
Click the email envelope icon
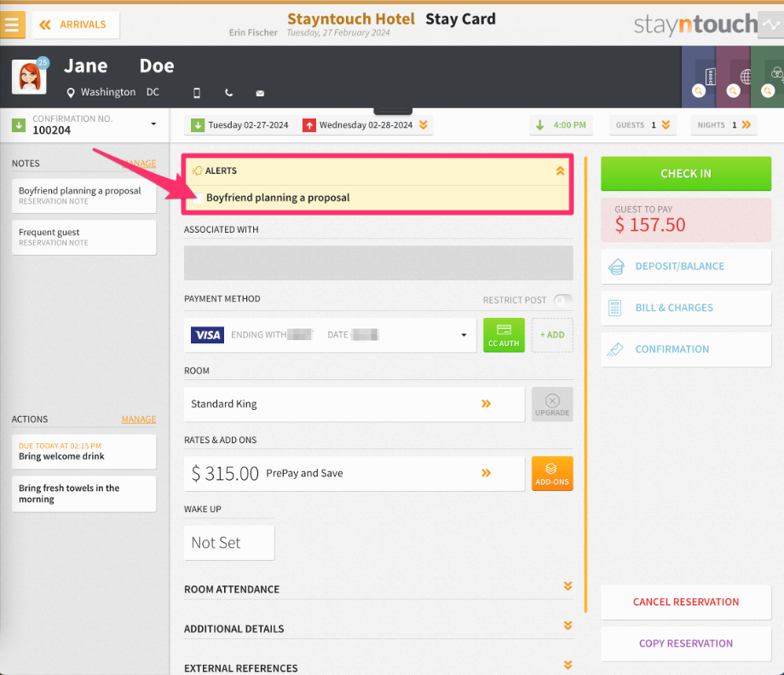click(x=260, y=94)
